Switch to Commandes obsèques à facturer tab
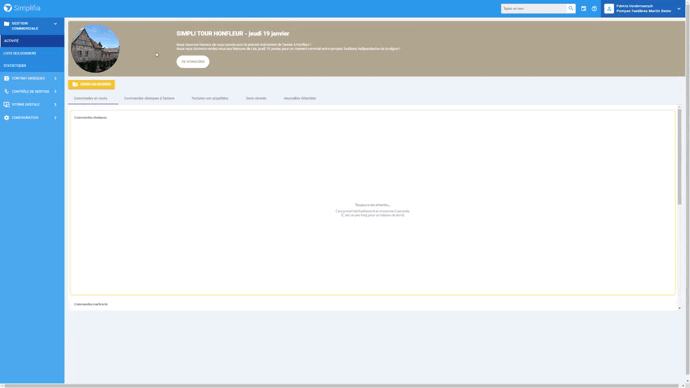The image size is (690, 388). pyautogui.click(x=149, y=98)
